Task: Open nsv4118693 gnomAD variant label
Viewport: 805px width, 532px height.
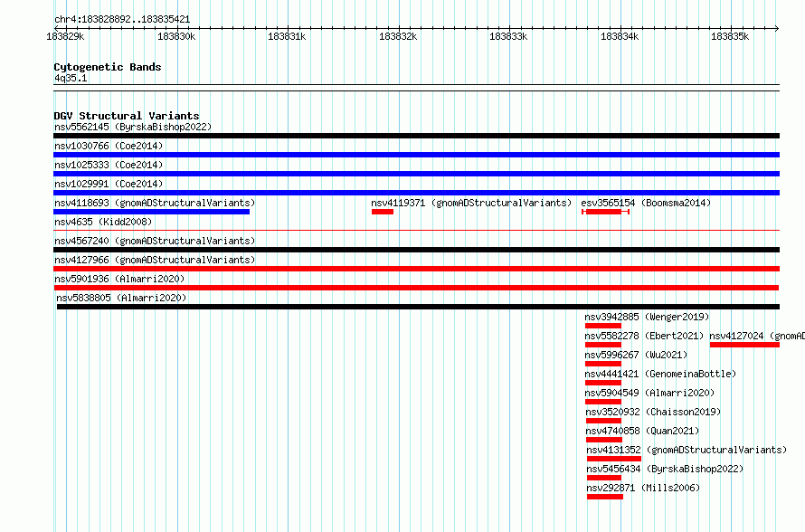Action: tap(155, 203)
